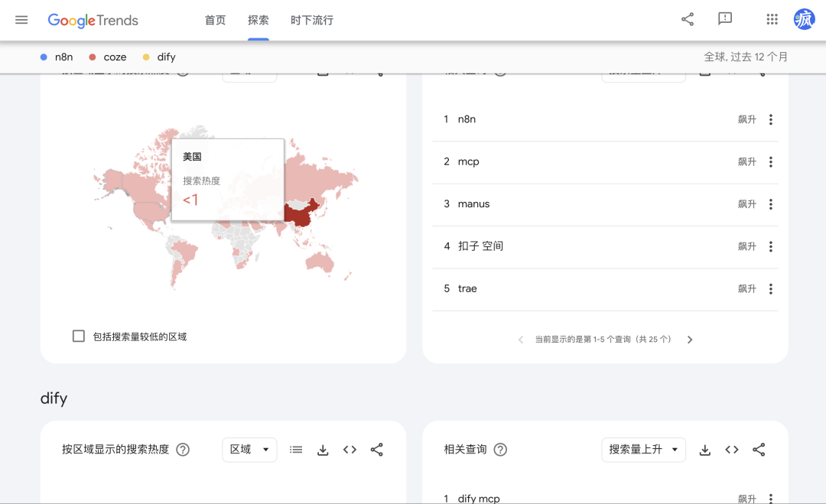Screen dimensions: 826x504
Task: Enable include low search volume regions
Action: [79, 336]
